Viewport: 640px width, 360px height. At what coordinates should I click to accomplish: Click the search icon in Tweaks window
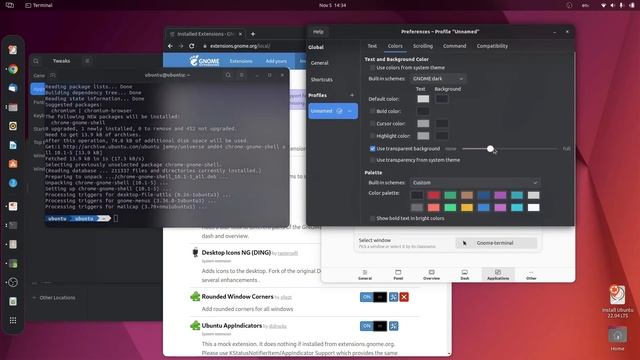(x=36, y=61)
